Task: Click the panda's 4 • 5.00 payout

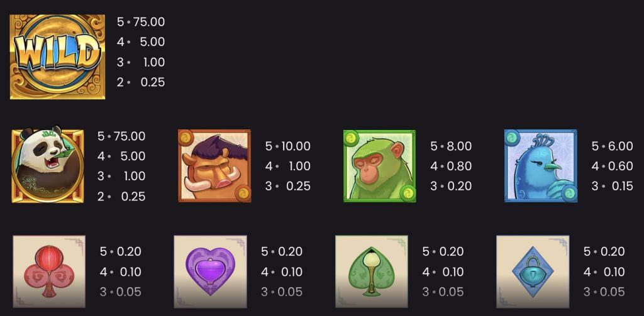Action: click(121, 156)
